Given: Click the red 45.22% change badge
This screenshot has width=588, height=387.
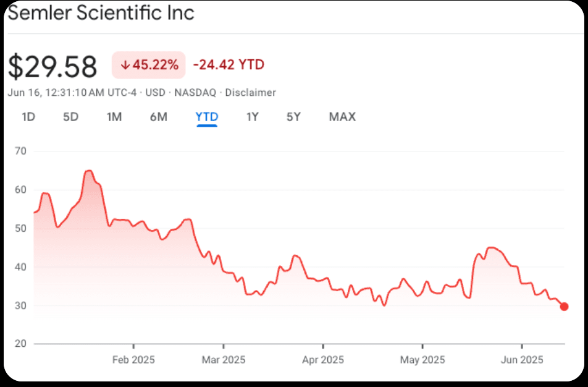Looking at the screenshot, I should point(149,65).
